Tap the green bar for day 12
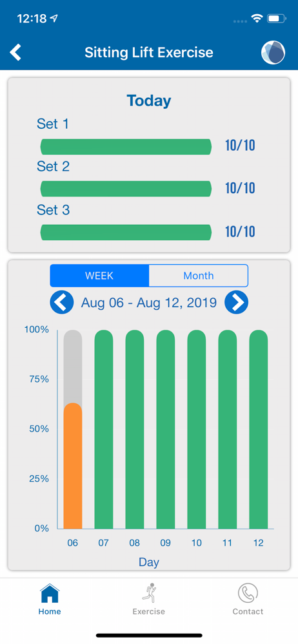 pyautogui.click(x=259, y=429)
